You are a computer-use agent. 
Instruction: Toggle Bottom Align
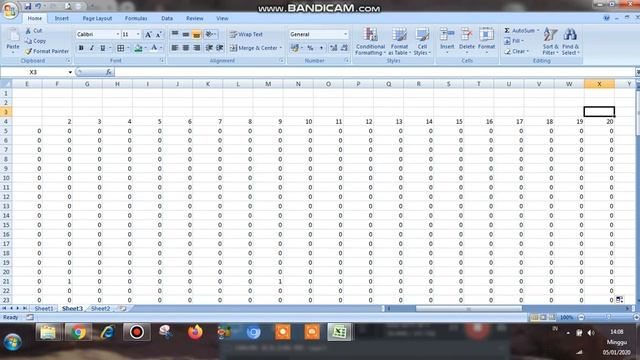(196, 34)
